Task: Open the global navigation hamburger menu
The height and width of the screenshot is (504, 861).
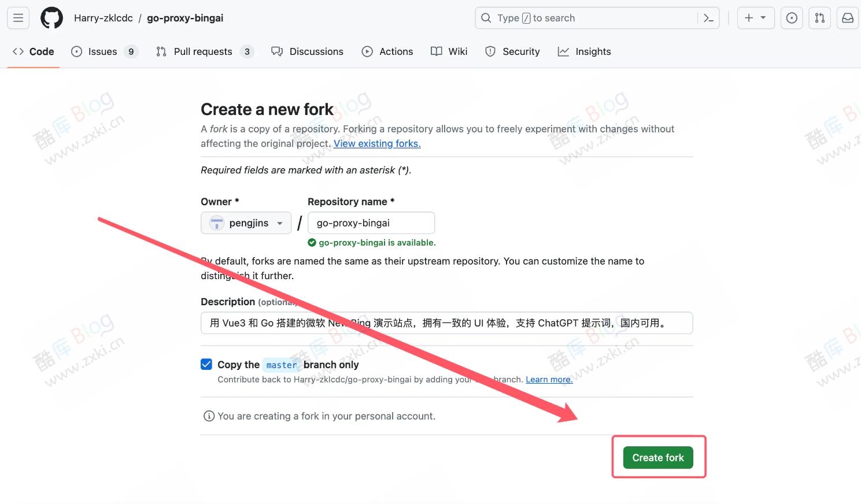Action: pos(17,18)
